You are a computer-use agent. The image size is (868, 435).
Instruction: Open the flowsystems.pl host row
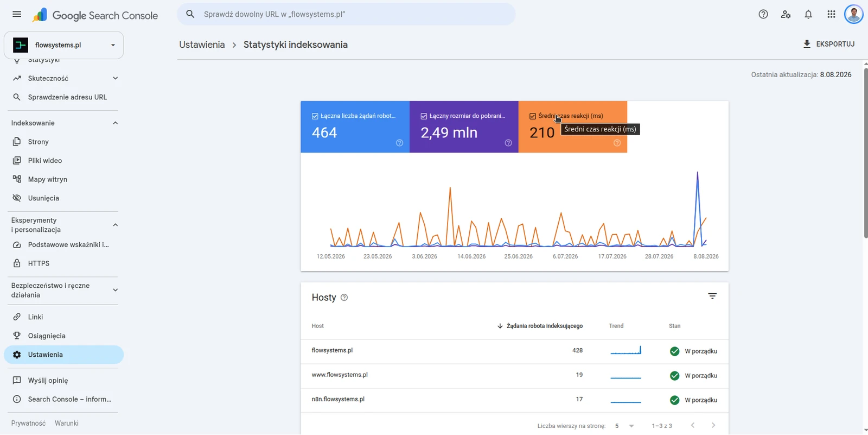[x=514, y=351]
